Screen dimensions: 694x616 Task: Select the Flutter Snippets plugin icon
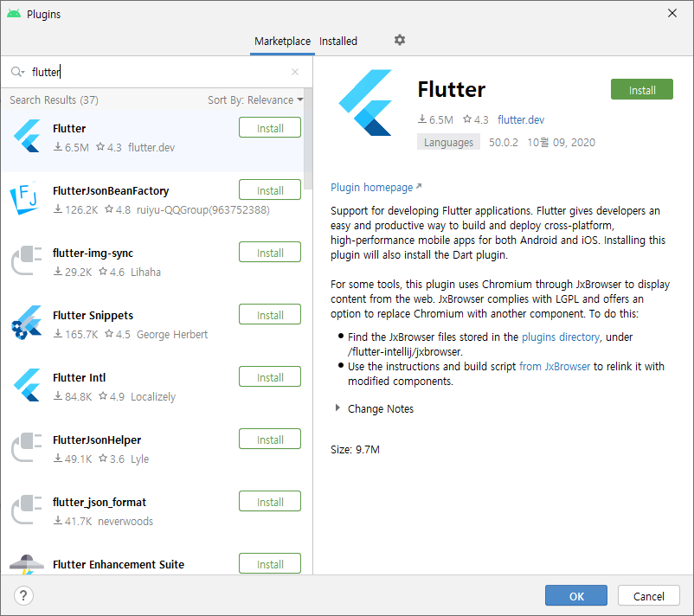tap(26, 323)
